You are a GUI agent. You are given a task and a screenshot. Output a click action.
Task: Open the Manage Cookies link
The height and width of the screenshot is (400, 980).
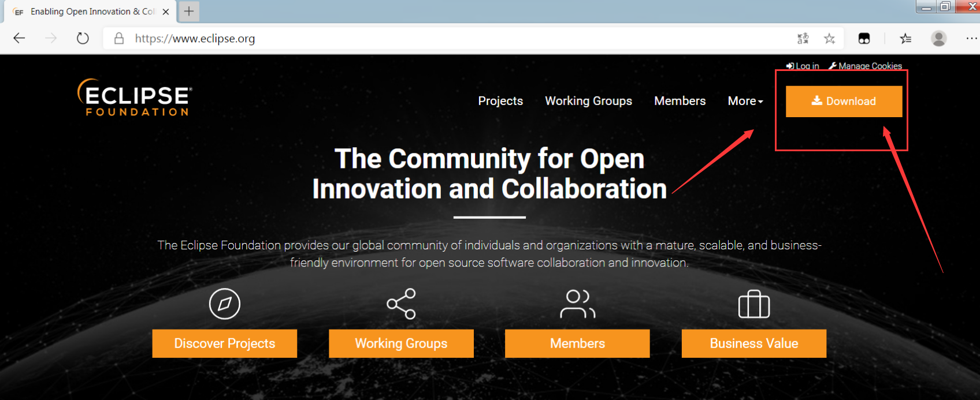[865, 66]
